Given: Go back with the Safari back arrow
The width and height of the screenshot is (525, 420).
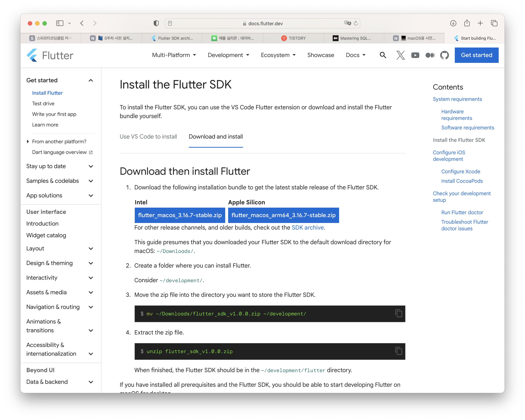Looking at the screenshot, I should pyautogui.click(x=82, y=23).
